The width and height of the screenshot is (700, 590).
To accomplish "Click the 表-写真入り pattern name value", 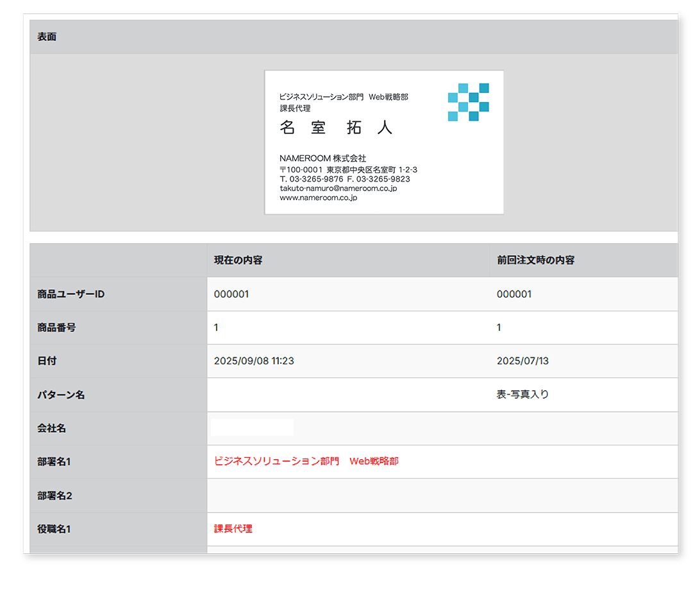I will [x=522, y=394].
